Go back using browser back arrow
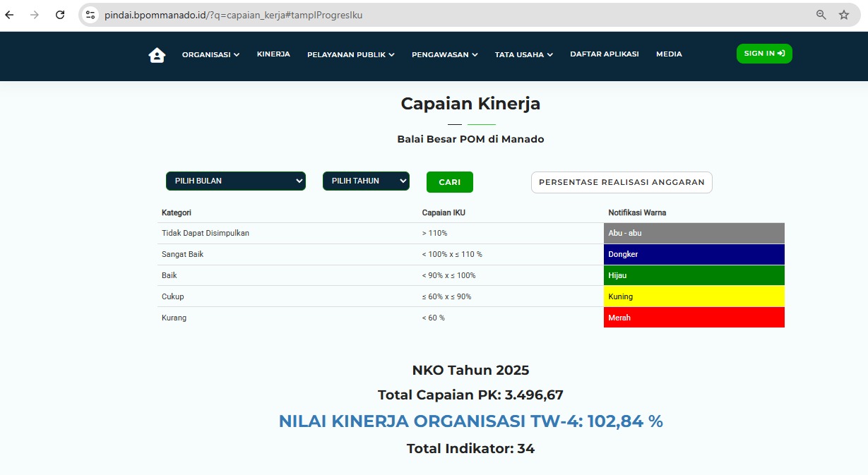This screenshot has height=475, width=868. tap(10, 15)
